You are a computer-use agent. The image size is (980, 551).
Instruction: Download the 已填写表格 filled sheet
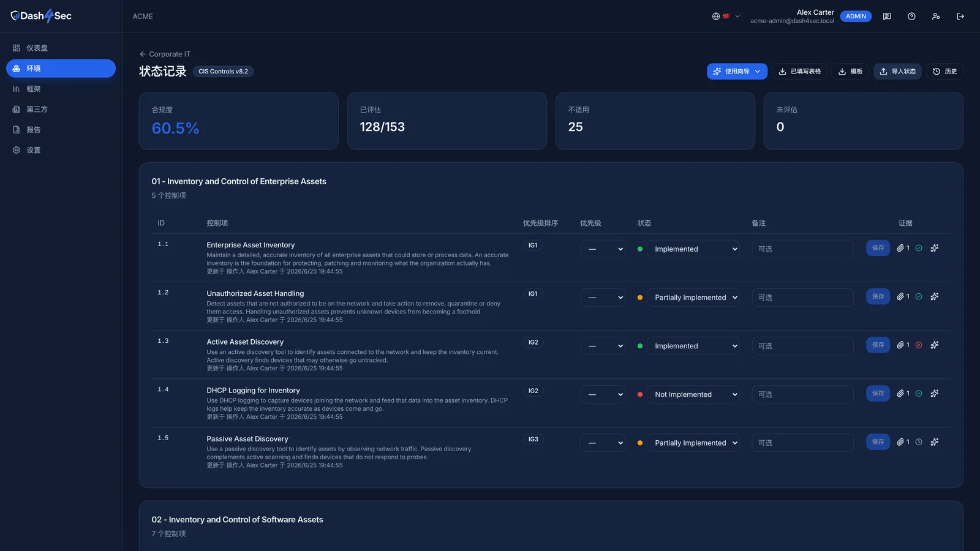pos(799,72)
